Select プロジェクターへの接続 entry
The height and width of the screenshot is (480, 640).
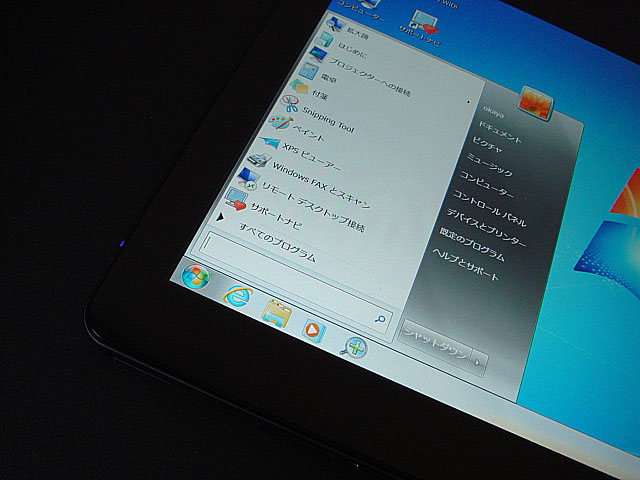370,77
